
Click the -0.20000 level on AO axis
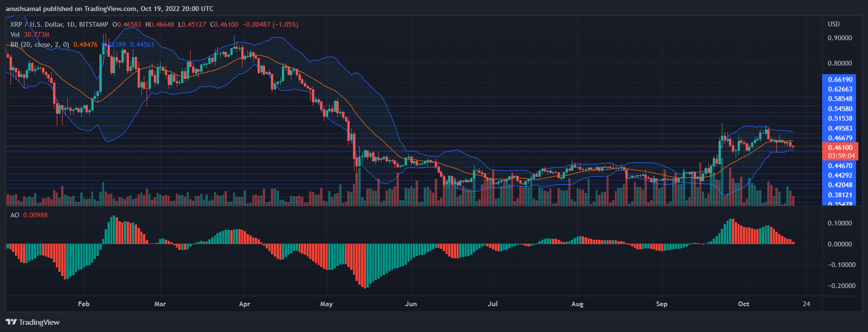point(839,286)
